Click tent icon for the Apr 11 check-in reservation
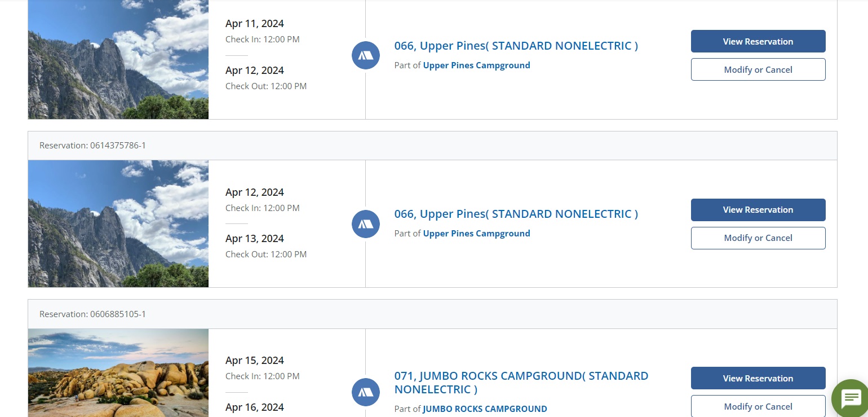 click(366, 55)
